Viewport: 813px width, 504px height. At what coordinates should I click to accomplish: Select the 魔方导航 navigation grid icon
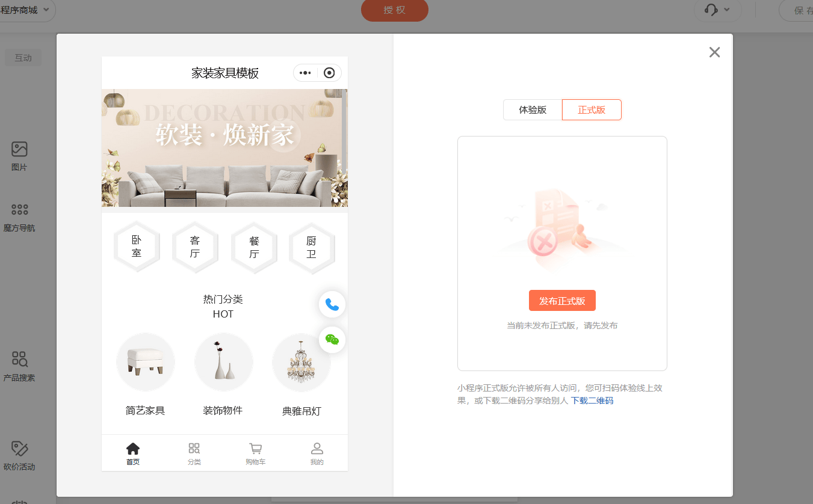pos(19,209)
